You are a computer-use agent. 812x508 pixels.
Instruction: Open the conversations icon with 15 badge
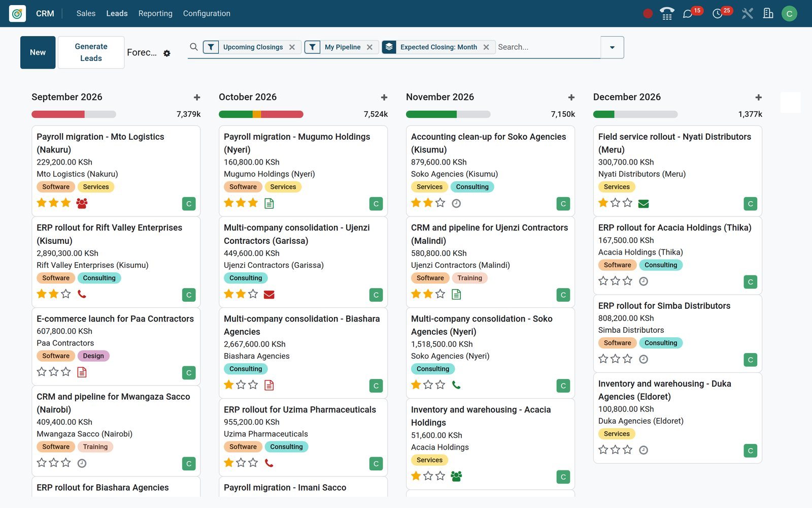click(688, 14)
